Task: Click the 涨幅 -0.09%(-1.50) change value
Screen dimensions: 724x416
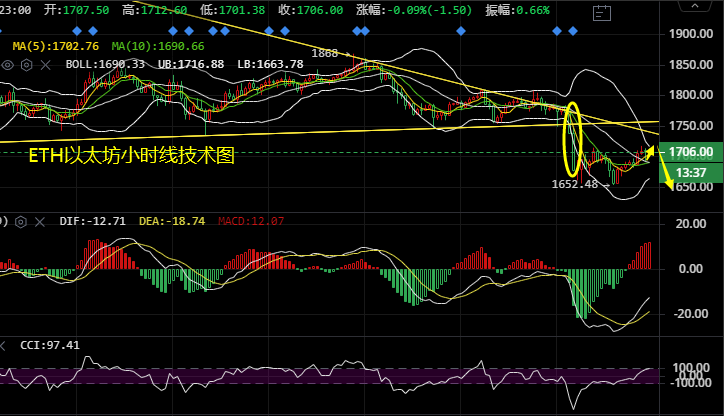Action: click(414, 10)
